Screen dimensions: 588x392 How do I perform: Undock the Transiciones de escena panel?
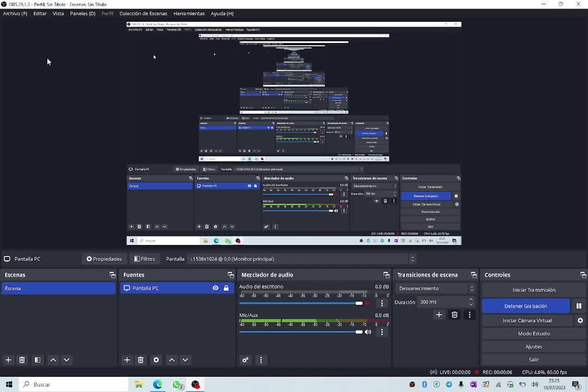(474, 275)
